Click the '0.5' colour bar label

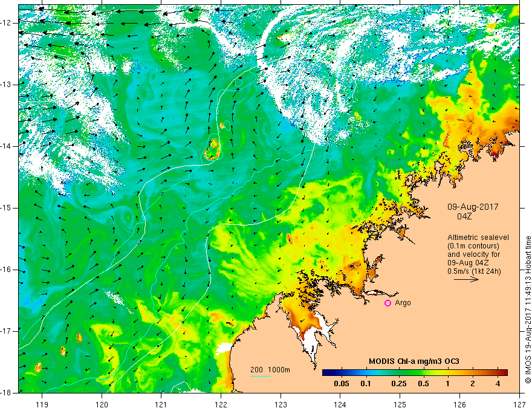point(423,384)
